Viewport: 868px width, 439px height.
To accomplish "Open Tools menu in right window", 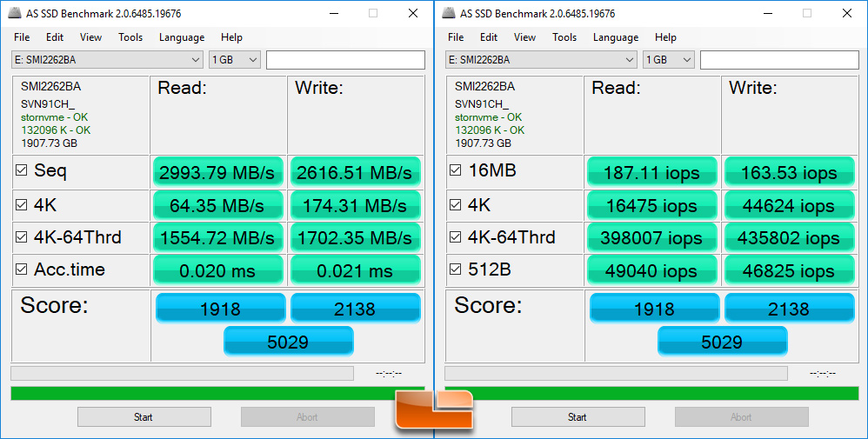I will (564, 37).
